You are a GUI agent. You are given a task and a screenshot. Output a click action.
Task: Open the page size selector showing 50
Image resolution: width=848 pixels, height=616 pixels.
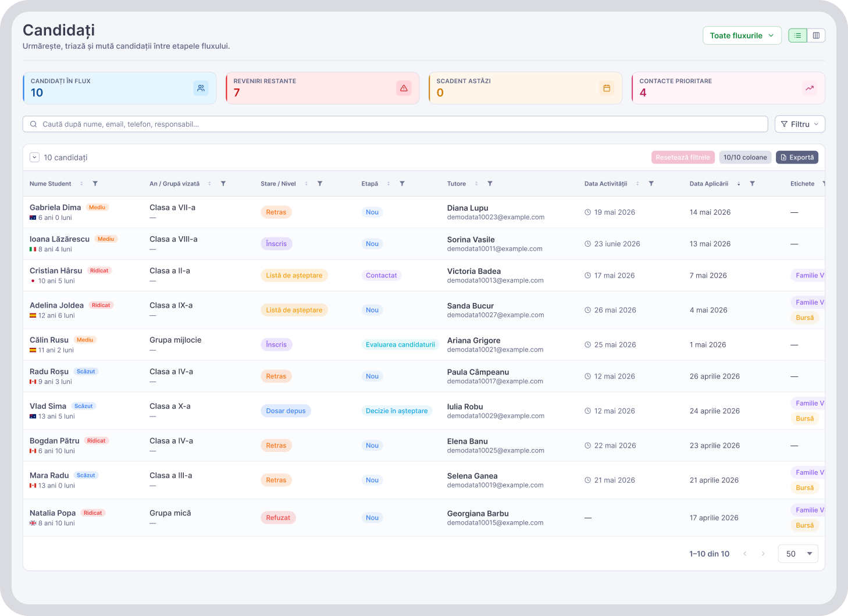coord(798,554)
